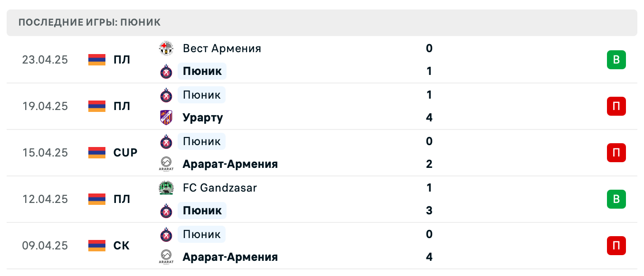The width and height of the screenshot is (644, 276).
Task: Click the score 1 next to FC Gandzasar
Action: (x=429, y=187)
